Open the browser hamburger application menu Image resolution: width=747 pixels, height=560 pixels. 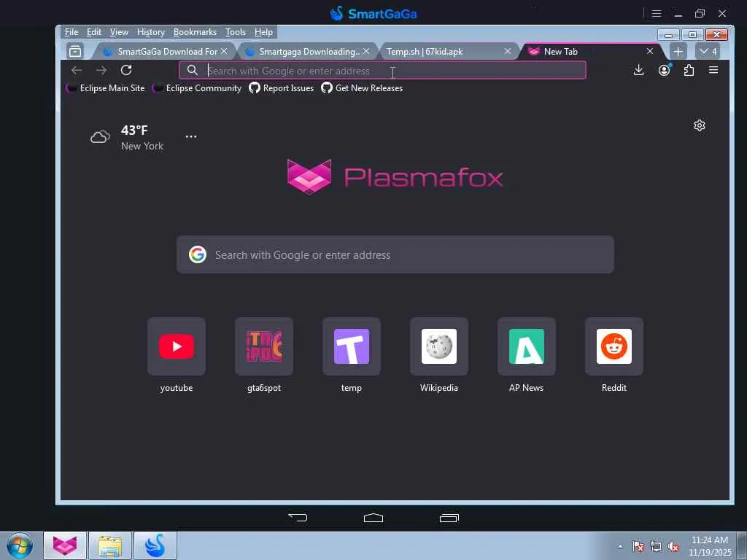(x=713, y=70)
